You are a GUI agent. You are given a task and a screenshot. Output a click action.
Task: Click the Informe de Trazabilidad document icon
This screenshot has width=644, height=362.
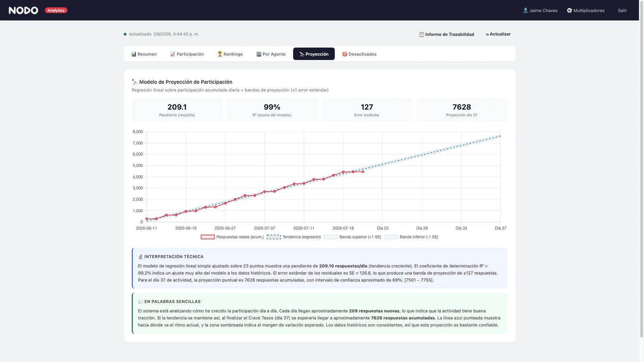pos(421,34)
